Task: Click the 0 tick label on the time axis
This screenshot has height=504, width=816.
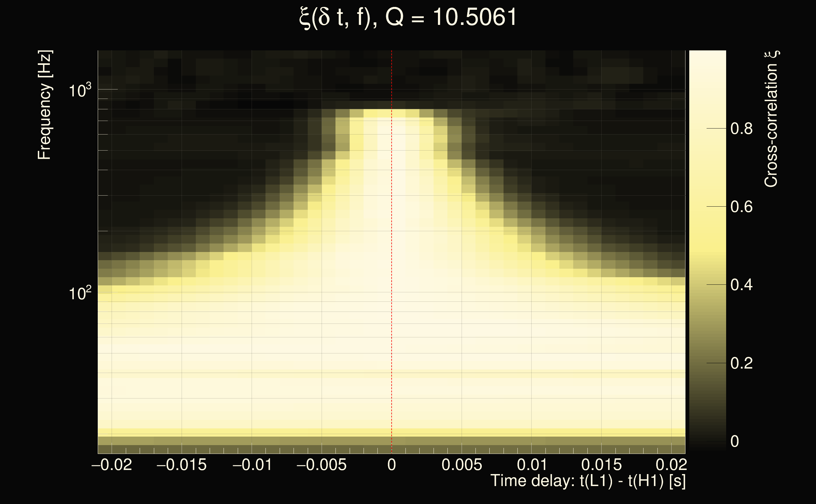Action: point(392,465)
